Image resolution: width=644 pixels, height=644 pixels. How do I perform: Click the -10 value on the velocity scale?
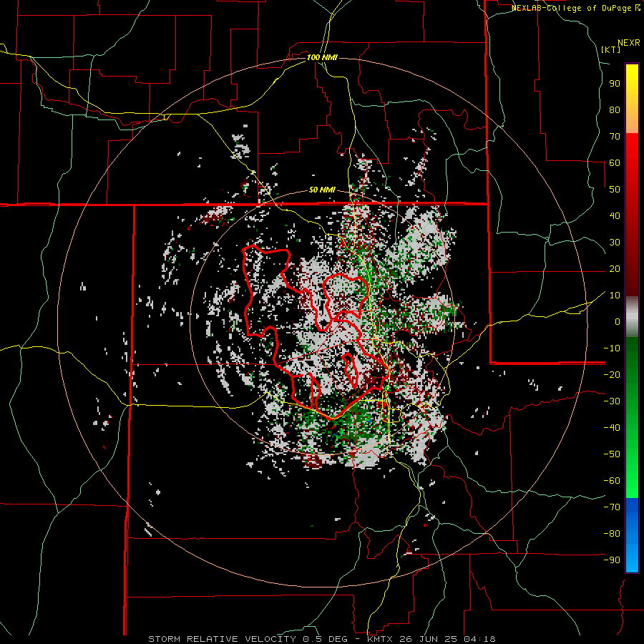pyautogui.click(x=612, y=348)
